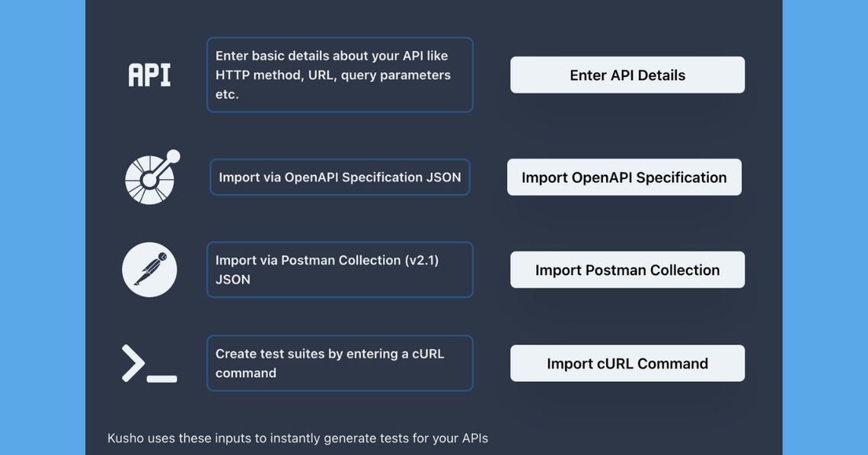The image size is (868, 455).
Task: Select the OpenAPI Specification JSON description box
Action: click(x=340, y=177)
